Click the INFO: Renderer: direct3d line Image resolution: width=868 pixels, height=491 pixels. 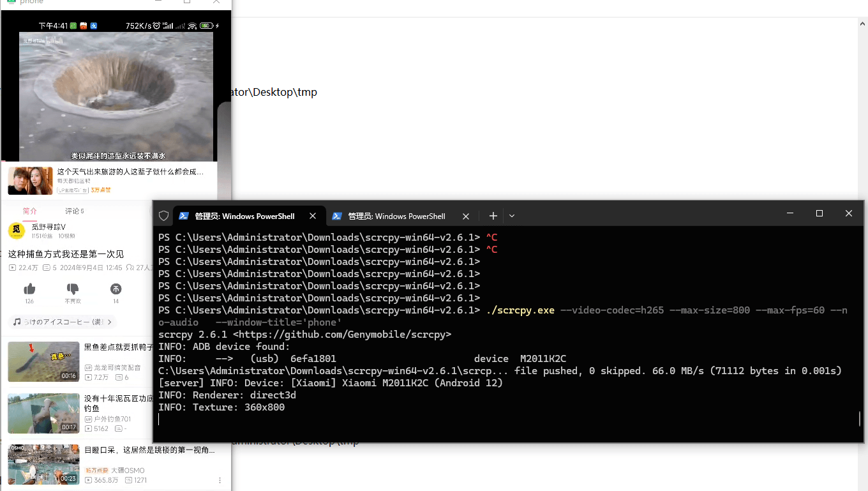227,395
